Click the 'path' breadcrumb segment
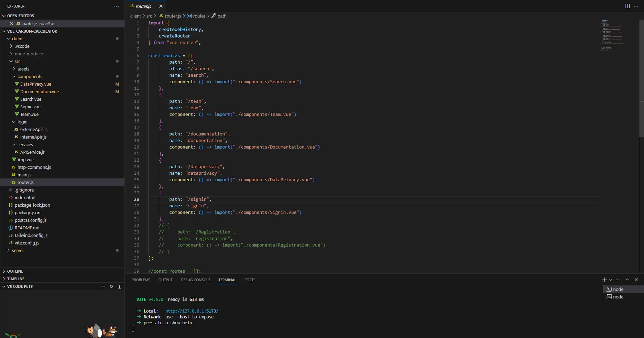This screenshot has width=644, height=338. [222, 16]
